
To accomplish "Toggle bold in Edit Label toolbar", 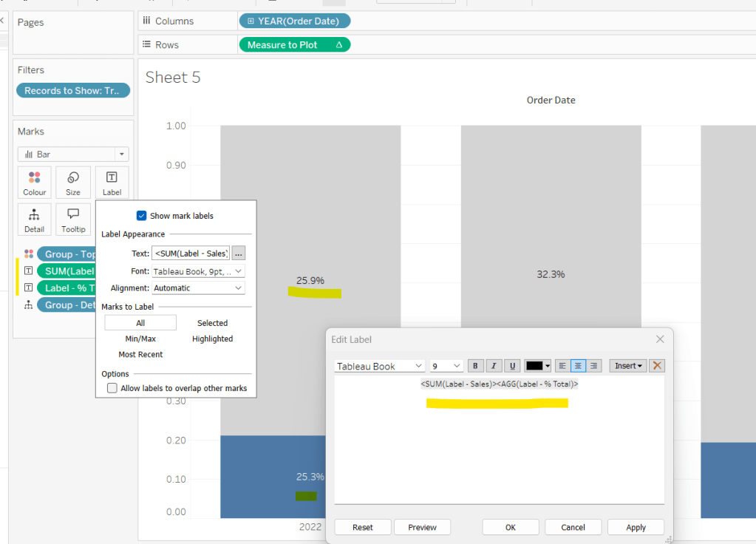I will (x=476, y=366).
